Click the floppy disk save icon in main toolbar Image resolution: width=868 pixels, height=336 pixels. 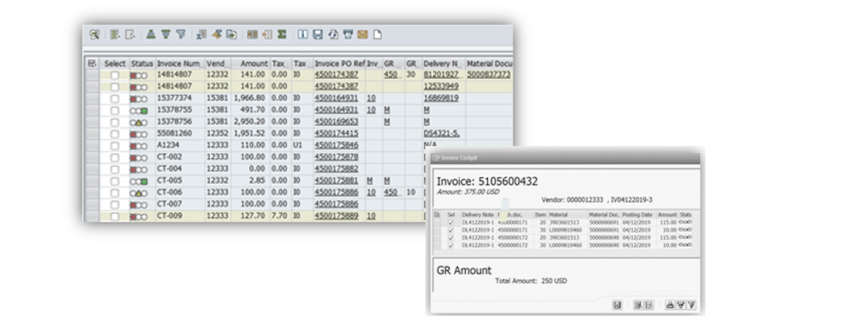click(318, 35)
